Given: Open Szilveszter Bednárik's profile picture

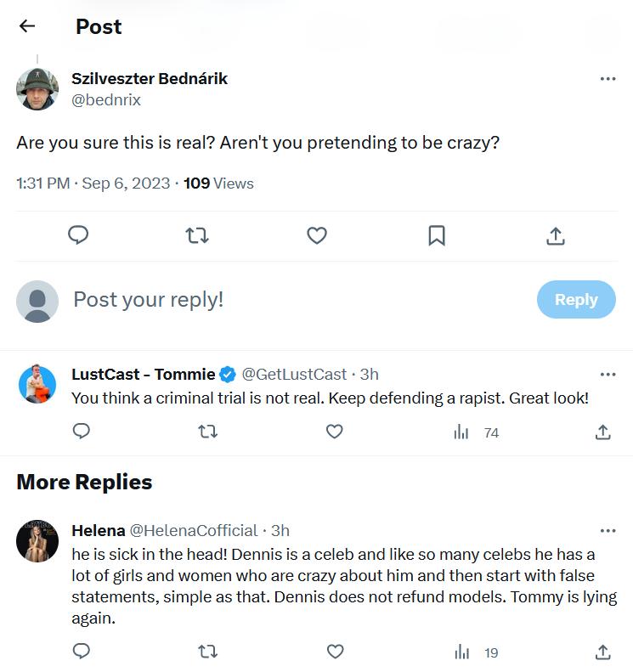Looking at the screenshot, I should pyautogui.click(x=37, y=88).
